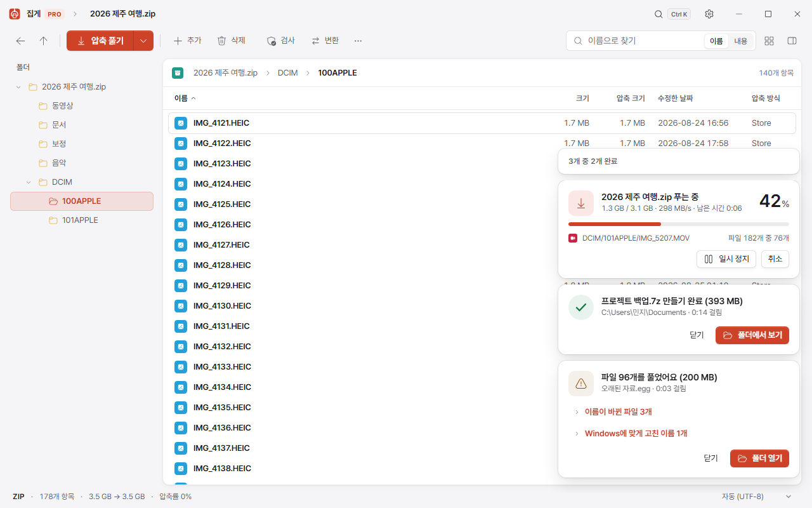
Task: Click the main 압축 풀기 button
Action: [100, 41]
